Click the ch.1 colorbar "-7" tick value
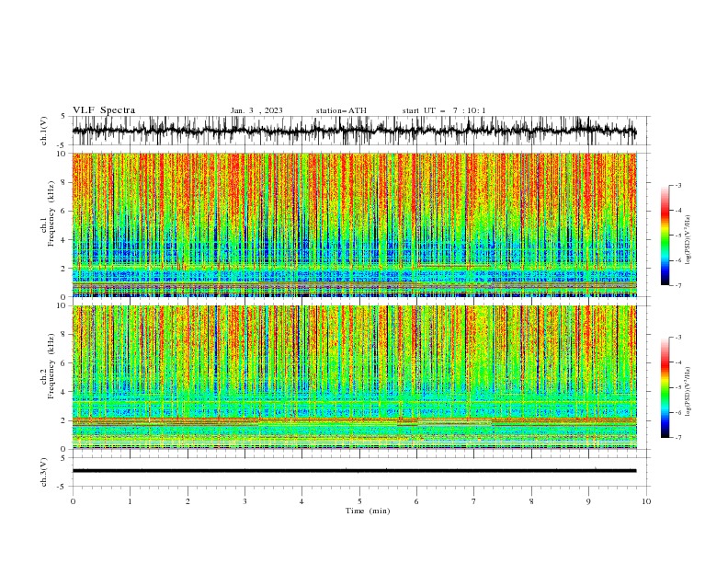Screen dimensions: 728x563 (677, 285)
